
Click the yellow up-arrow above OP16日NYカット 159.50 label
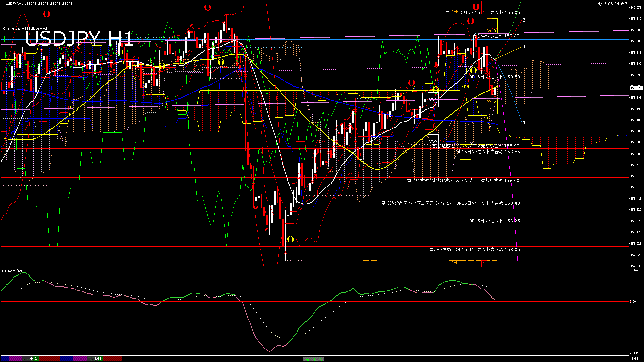[473, 70]
